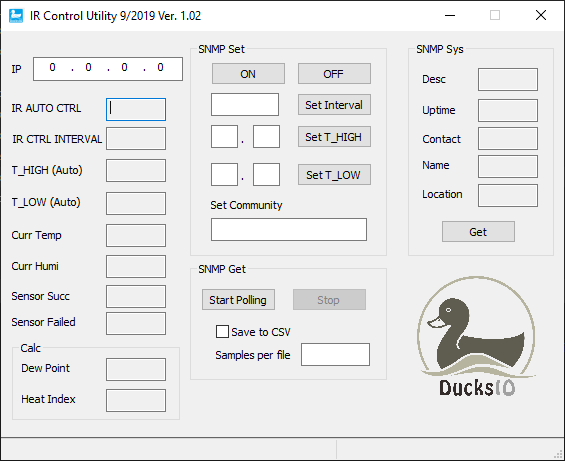The width and height of the screenshot is (565, 461).
Task: Minimize the IR Control Utility window
Action: pos(450,15)
